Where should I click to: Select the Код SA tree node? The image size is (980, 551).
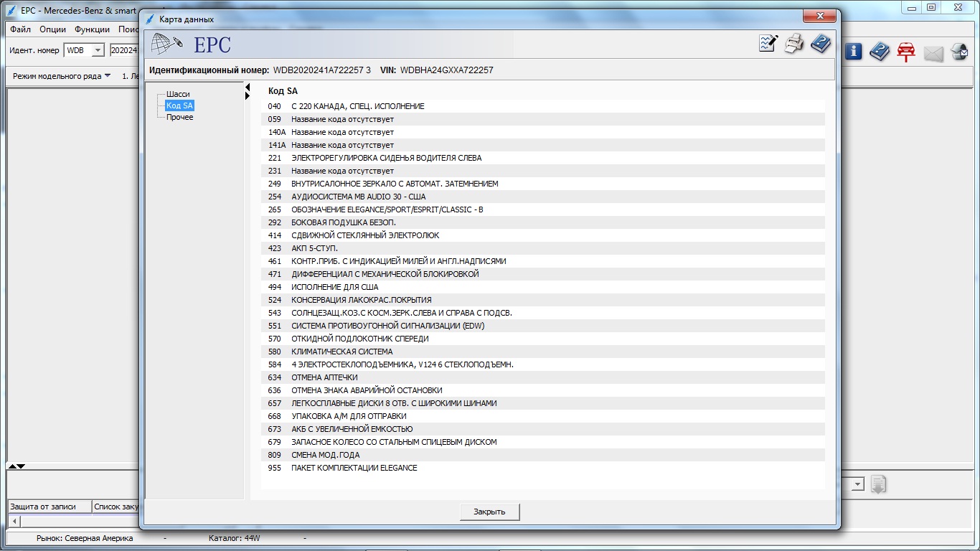click(x=179, y=105)
